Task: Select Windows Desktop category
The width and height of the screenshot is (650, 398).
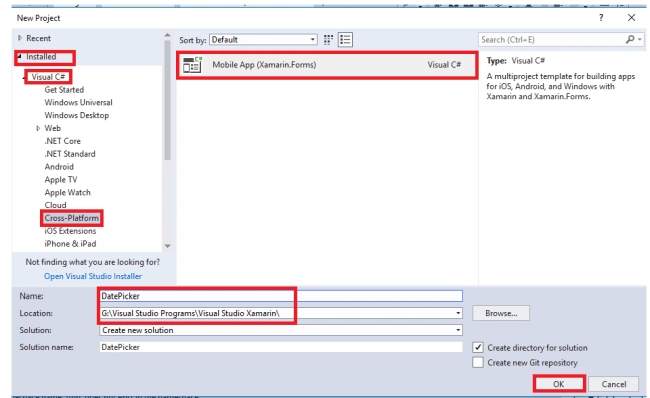Action: coord(77,116)
